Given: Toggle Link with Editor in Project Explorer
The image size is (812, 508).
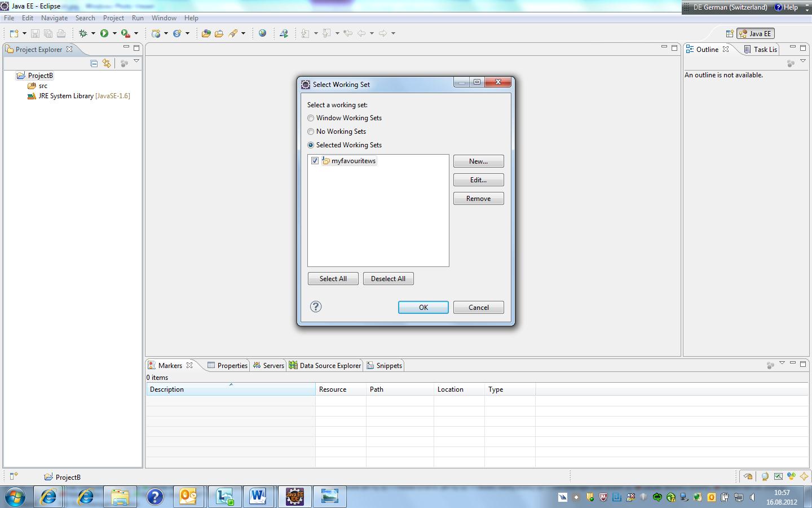Looking at the screenshot, I should (x=107, y=63).
